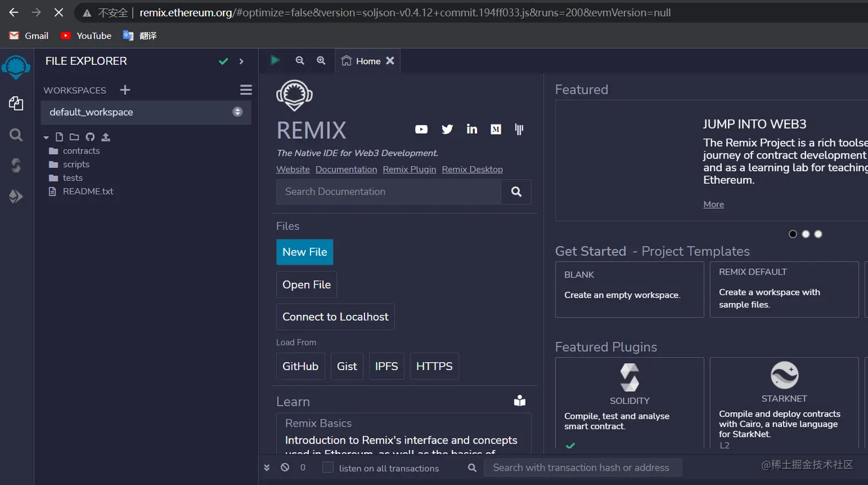Open Remix LinkedIn icon
The image size is (868, 485).
(x=472, y=129)
